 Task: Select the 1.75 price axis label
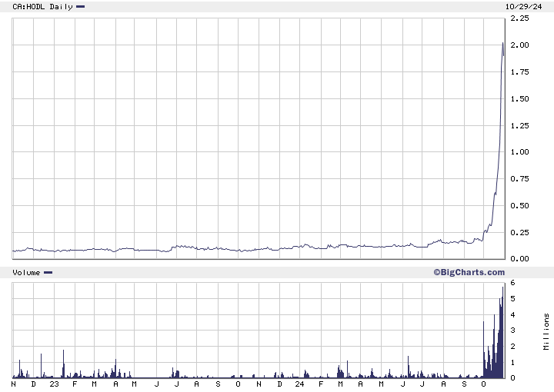tap(519, 71)
